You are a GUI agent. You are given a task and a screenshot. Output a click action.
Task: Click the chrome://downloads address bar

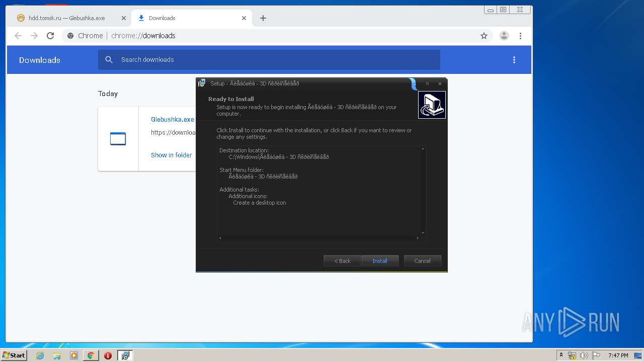pyautogui.click(x=278, y=36)
